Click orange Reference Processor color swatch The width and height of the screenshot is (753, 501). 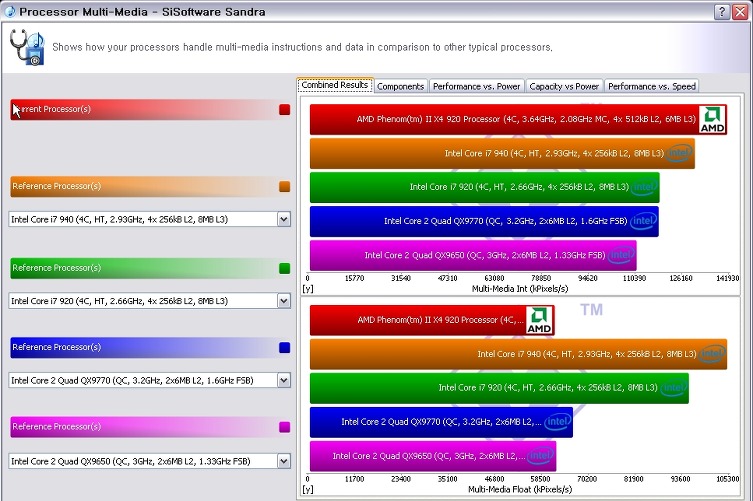pyautogui.click(x=284, y=186)
